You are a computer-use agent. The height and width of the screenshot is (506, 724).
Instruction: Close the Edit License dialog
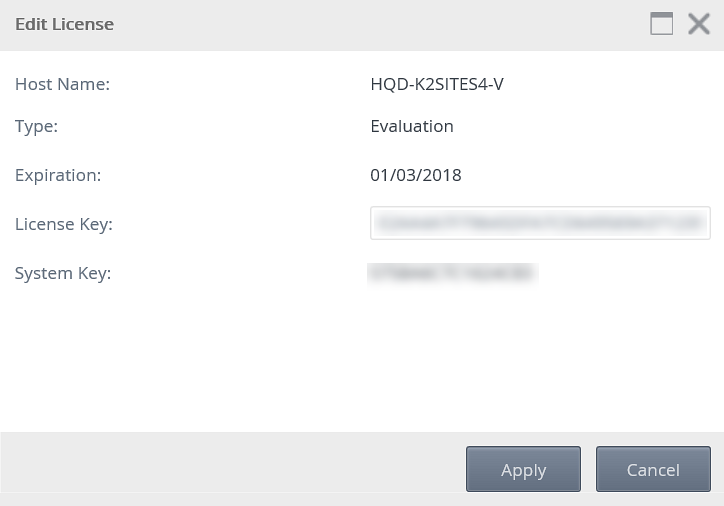[699, 24]
